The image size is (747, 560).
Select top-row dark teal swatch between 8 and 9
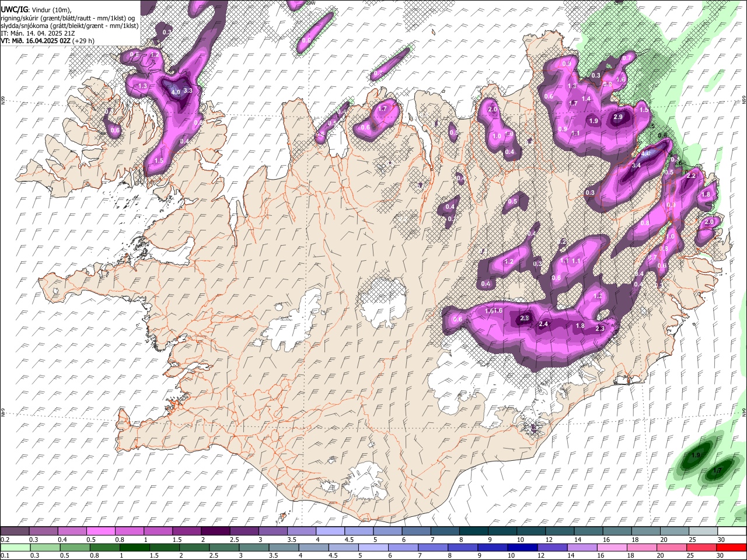coord(473,531)
